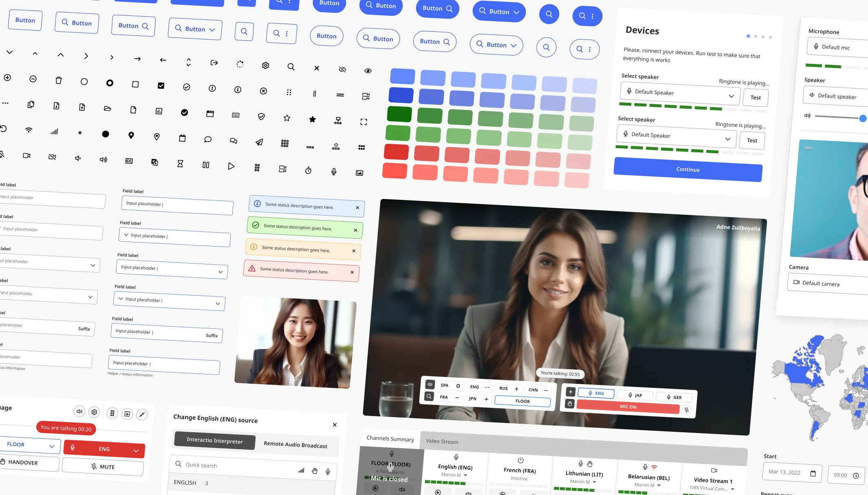This screenshot has height=495, width=868.
Task: Click the RUS + language button
Action: click(x=509, y=389)
